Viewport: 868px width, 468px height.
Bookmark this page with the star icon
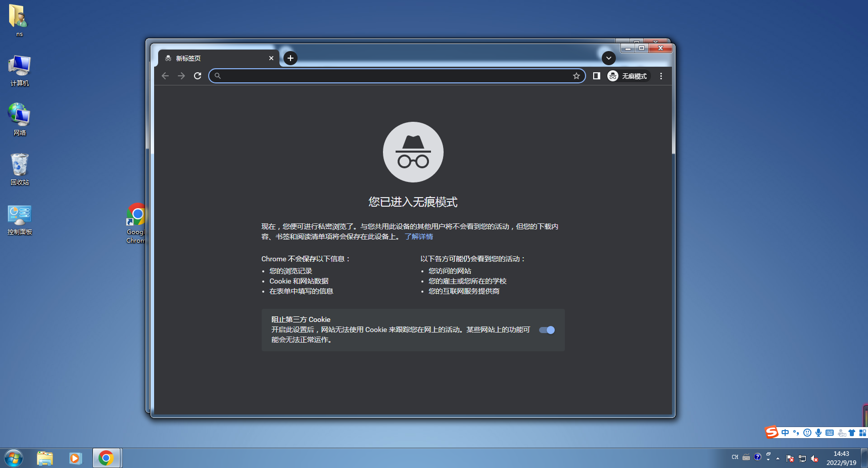point(576,76)
